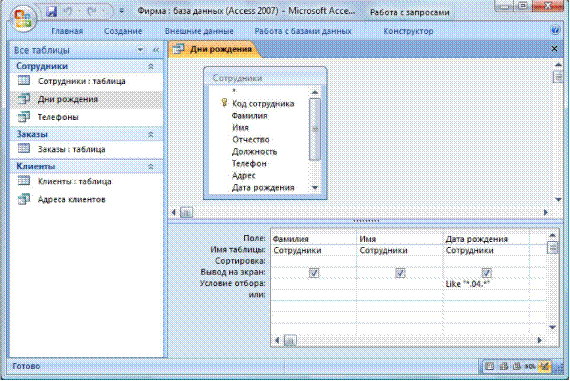The height and width of the screenshot is (381, 570).
Task: Switch to SQL view in status bar
Action: tap(530, 366)
